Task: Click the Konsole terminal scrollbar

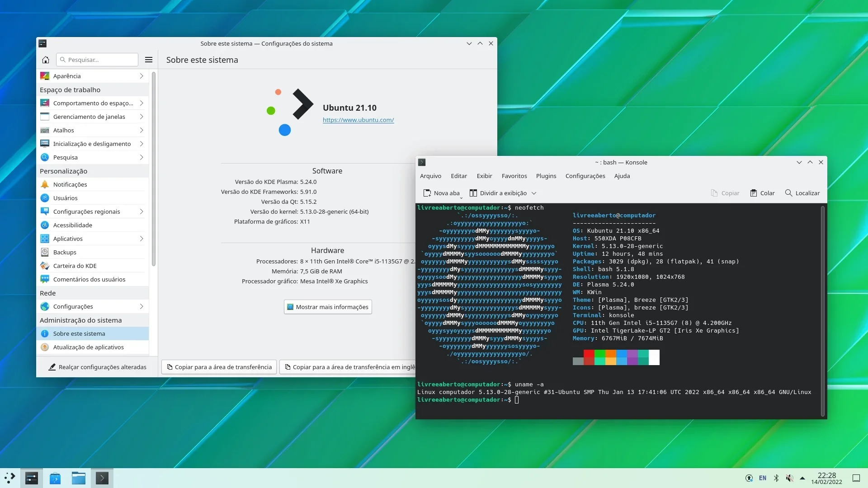Action: (823, 311)
